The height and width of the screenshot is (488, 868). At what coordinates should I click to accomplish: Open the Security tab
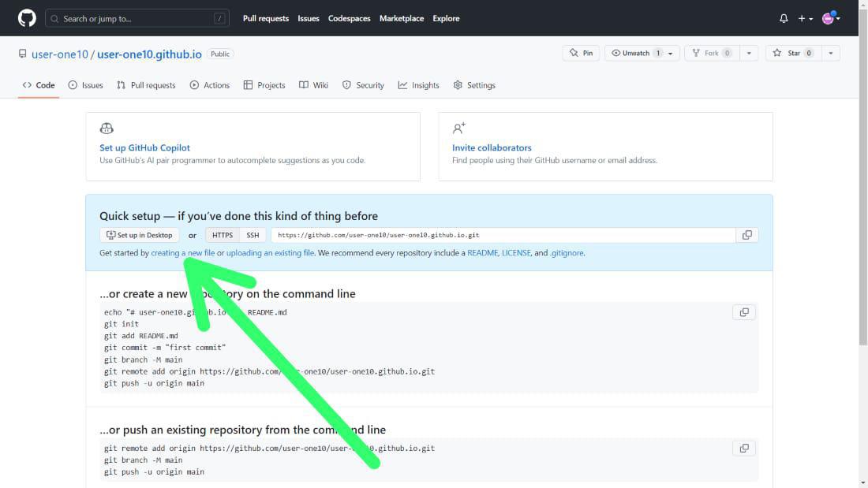point(363,85)
